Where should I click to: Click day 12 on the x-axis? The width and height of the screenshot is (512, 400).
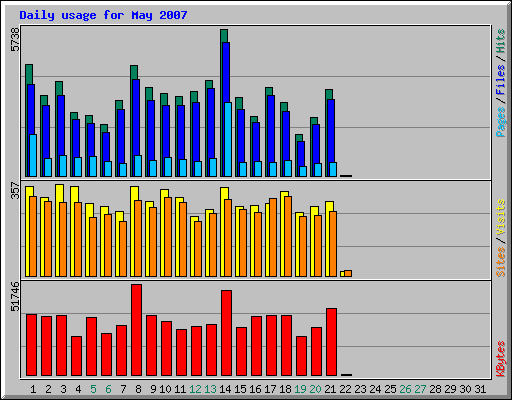tap(195, 389)
